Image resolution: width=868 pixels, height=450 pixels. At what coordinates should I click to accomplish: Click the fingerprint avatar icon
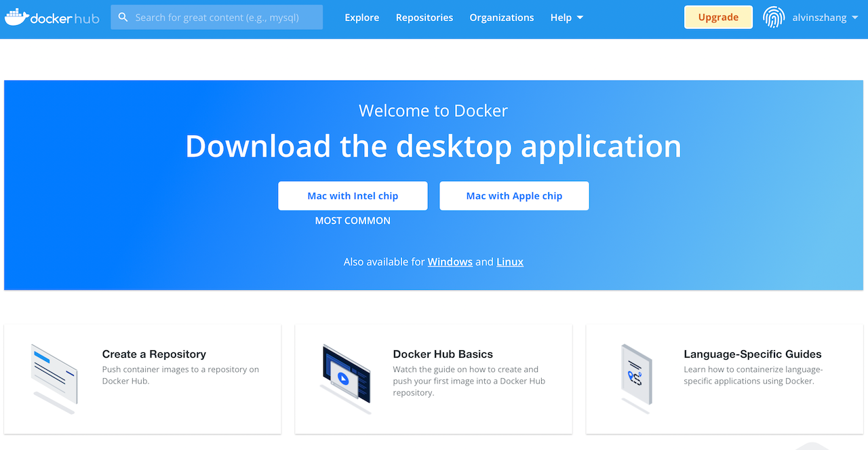[x=774, y=18]
